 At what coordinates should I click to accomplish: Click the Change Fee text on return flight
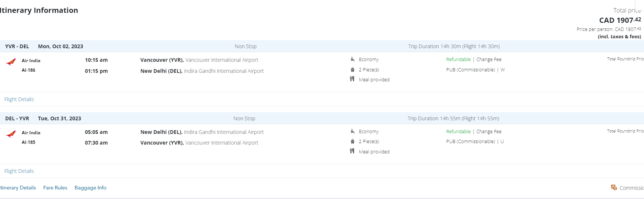pos(489,131)
